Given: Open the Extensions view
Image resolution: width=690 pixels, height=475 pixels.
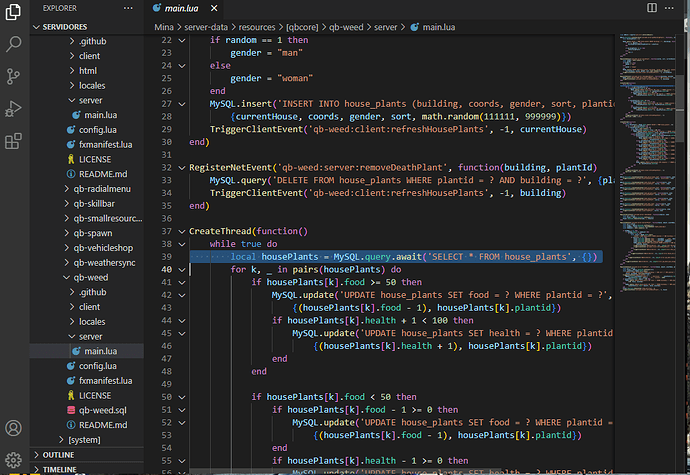Looking at the screenshot, I should 14,140.
